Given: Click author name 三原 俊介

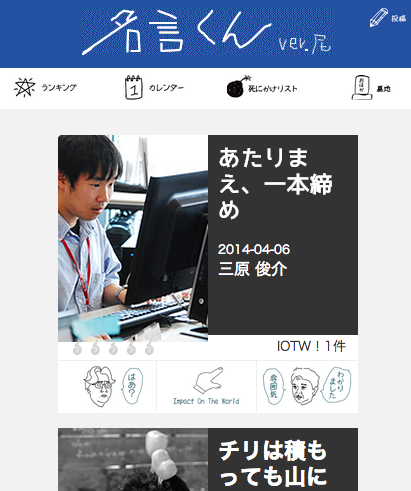Looking at the screenshot, I should [252, 269].
